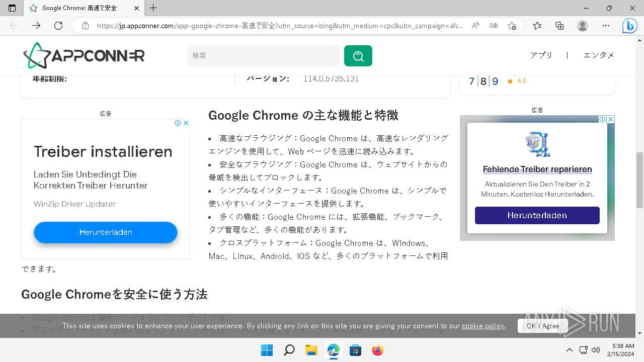The width and height of the screenshot is (644, 362).
Task: Open the Favorites list icon
Action: click(x=537, y=26)
